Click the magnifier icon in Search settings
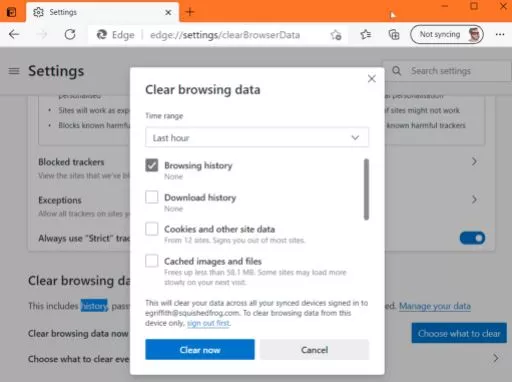 click(x=396, y=71)
